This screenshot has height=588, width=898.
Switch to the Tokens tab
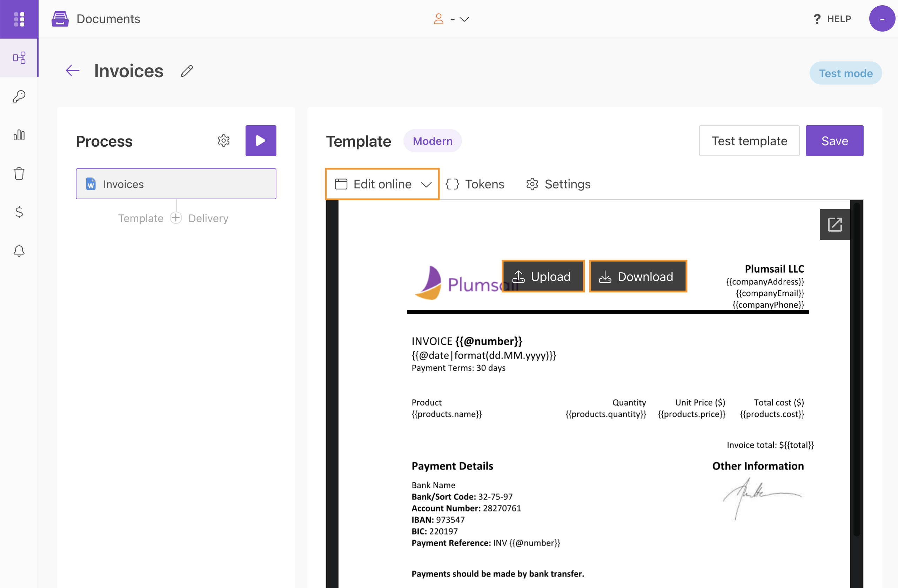pyautogui.click(x=475, y=184)
